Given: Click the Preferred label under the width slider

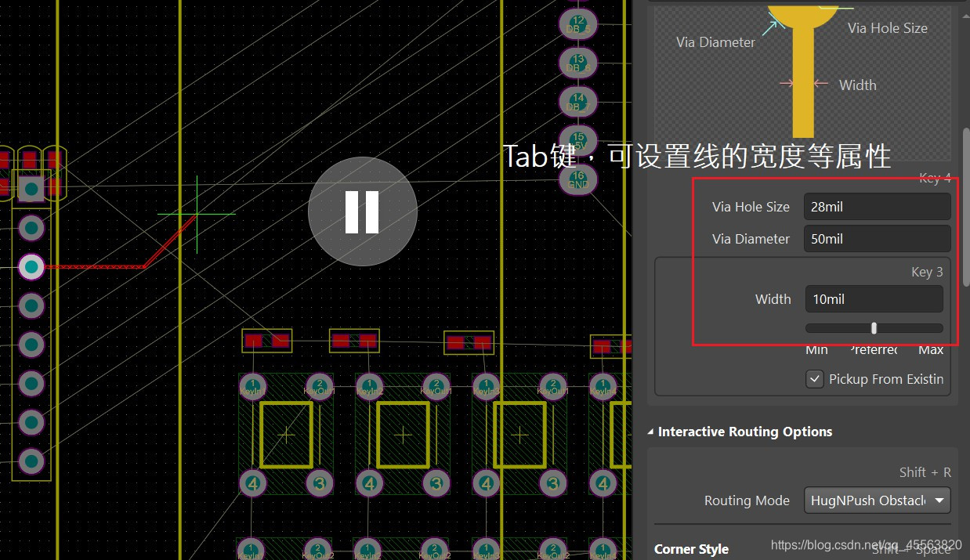Looking at the screenshot, I should [874, 350].
